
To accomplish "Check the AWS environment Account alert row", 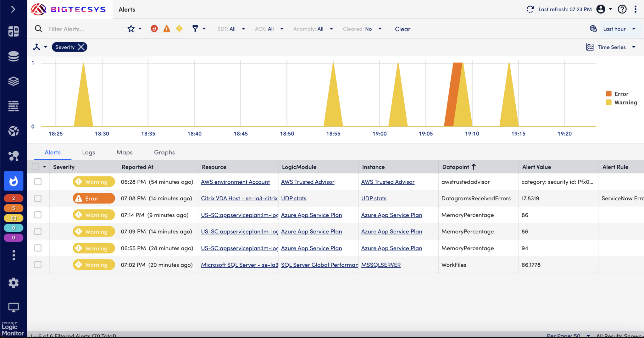I will coord(38,182).
